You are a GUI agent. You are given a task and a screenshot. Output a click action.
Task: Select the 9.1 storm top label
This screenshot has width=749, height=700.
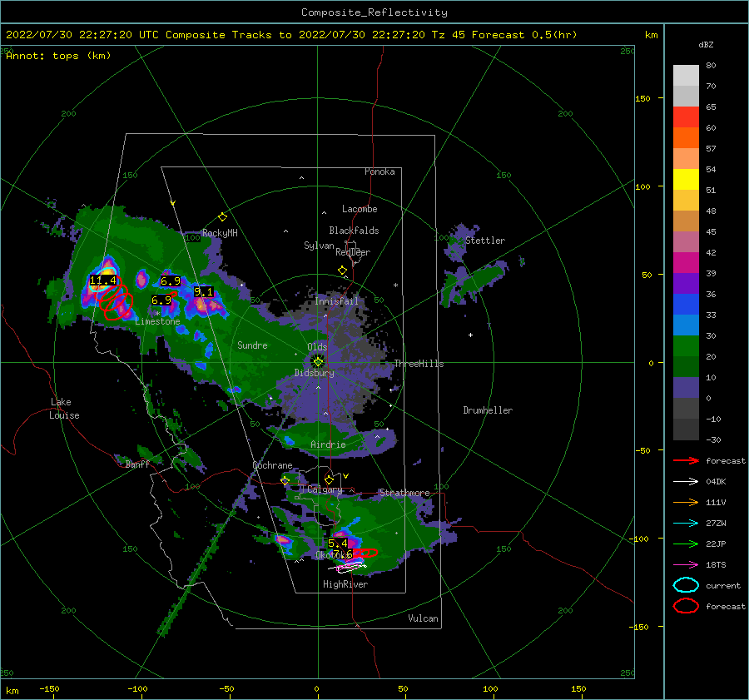pos(204,291)
